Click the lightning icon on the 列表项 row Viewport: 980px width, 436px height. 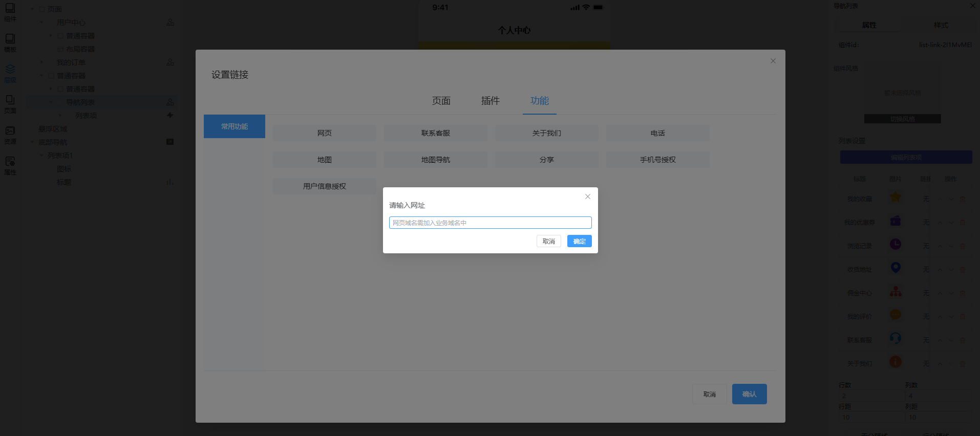[x=170, y=116]
